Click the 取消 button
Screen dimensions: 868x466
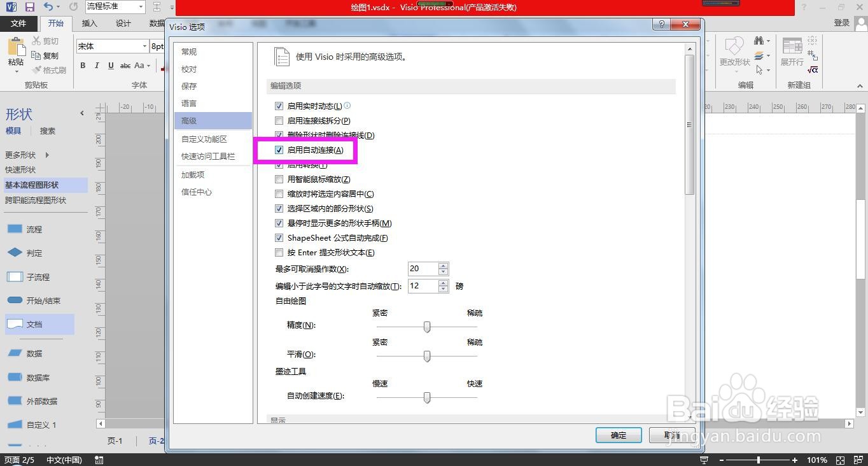pyautogui.click(x=671, y=435)
